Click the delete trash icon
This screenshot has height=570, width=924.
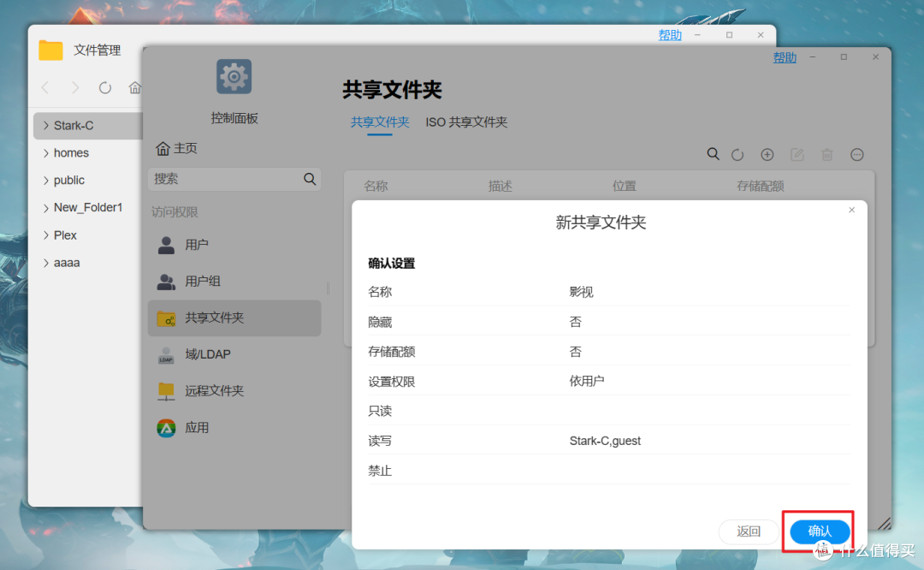click(x=827, y=155)
